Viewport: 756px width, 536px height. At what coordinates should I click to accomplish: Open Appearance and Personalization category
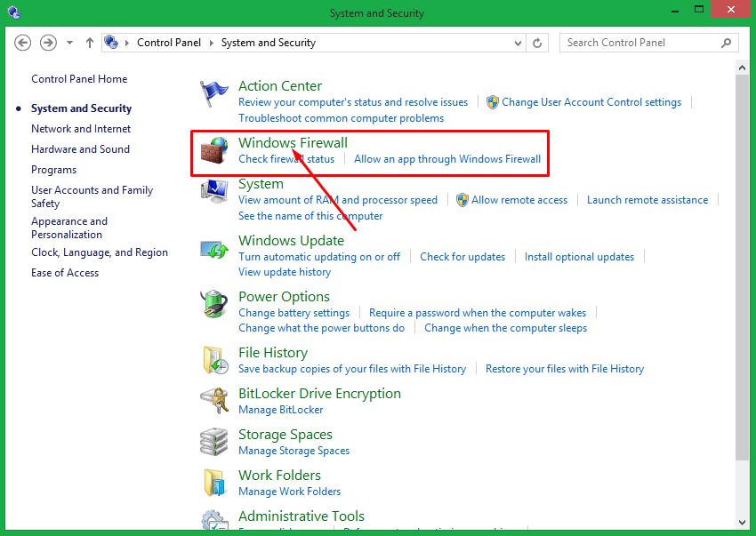(69, 228)
